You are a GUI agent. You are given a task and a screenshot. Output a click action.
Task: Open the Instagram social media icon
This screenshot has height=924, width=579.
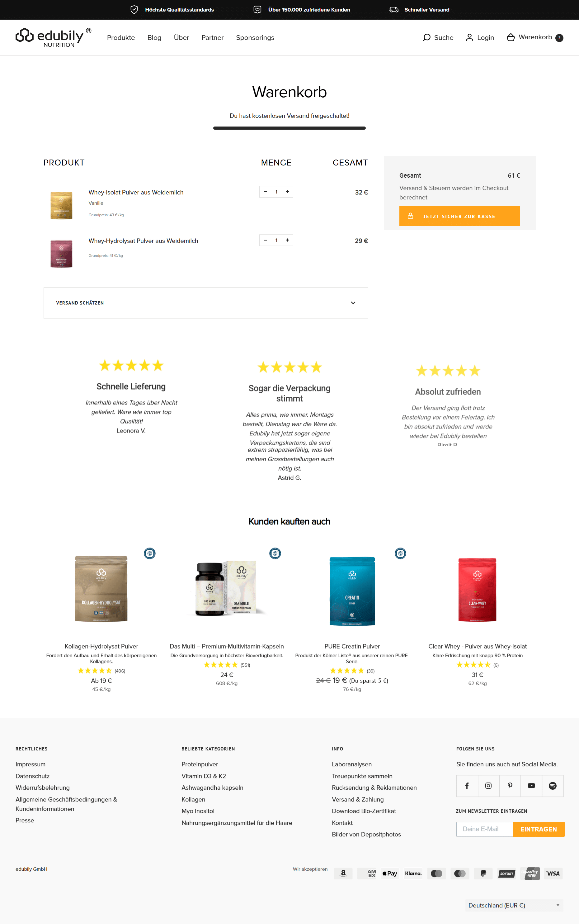(x=488, y=786)
